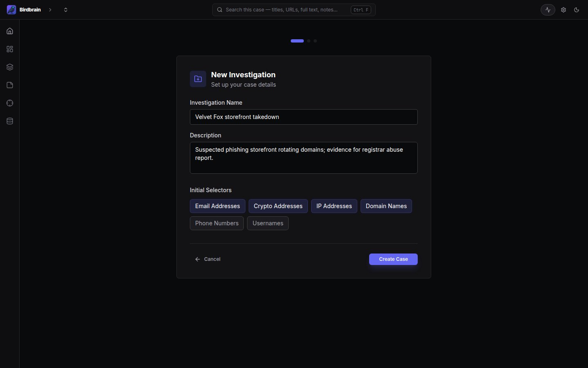Toggle the Domain Names selector
The image size is (588, 368).
386,206
